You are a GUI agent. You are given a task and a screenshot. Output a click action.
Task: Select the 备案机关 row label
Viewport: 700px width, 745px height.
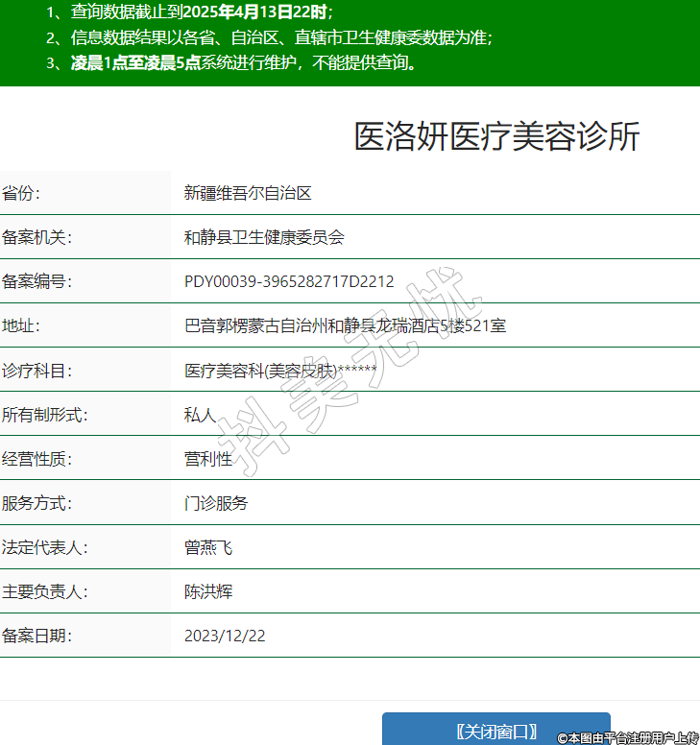(x=36, y=237)
